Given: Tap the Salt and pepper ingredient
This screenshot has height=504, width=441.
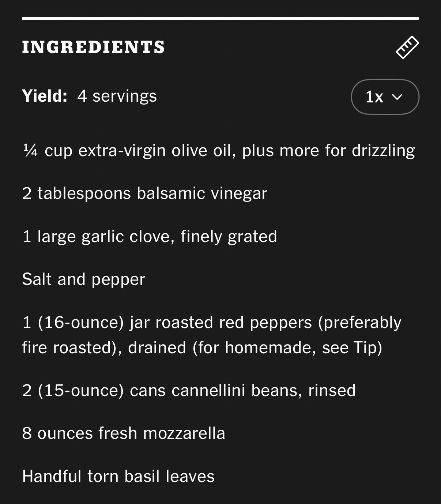Looking at the screenshot, I should 84,279.
